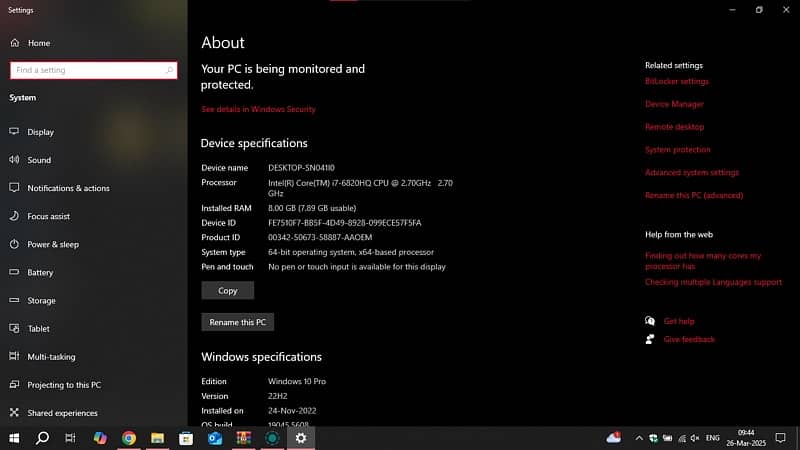Click the Get help chat icon

point(650,321)
